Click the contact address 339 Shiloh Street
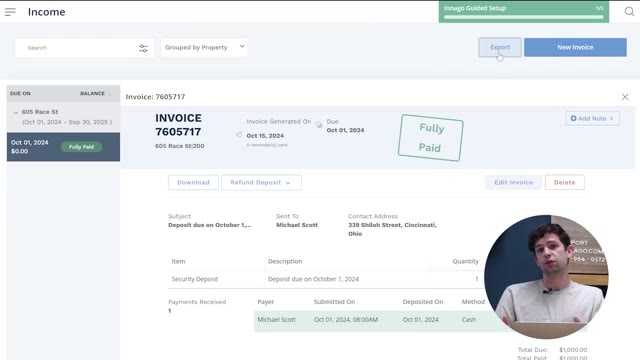Viewport: 640px width, 360px height. click(x=392, y=229)
